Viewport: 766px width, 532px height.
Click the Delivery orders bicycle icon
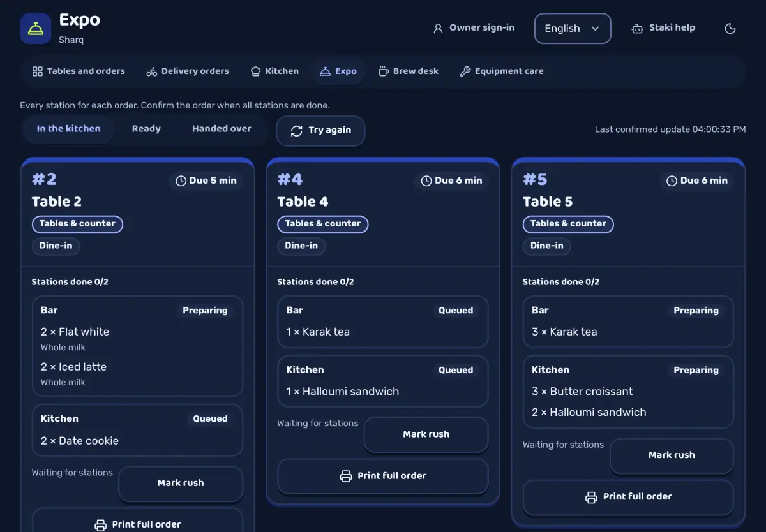(152, 71)
